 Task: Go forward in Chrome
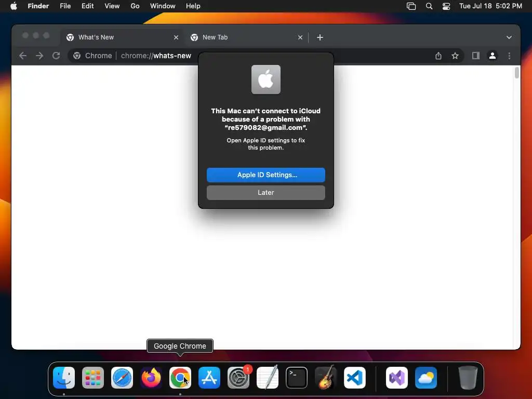click(39, 56)
